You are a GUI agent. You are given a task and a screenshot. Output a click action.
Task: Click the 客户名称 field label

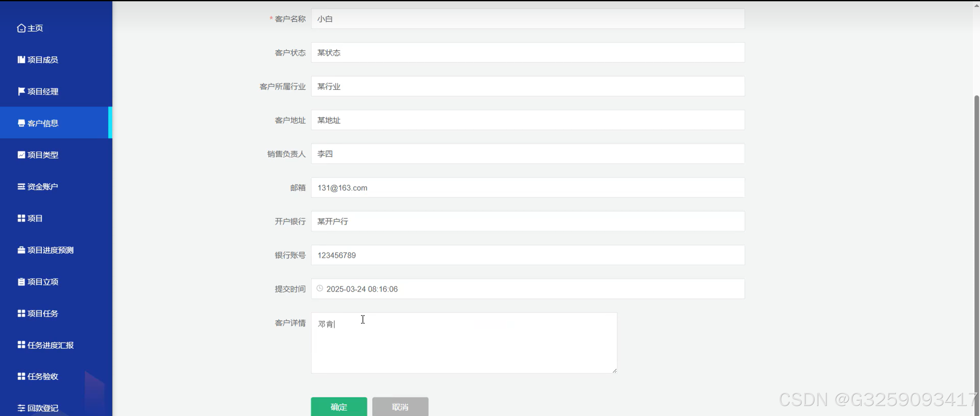pyautogui.click(x=290, y=19)
